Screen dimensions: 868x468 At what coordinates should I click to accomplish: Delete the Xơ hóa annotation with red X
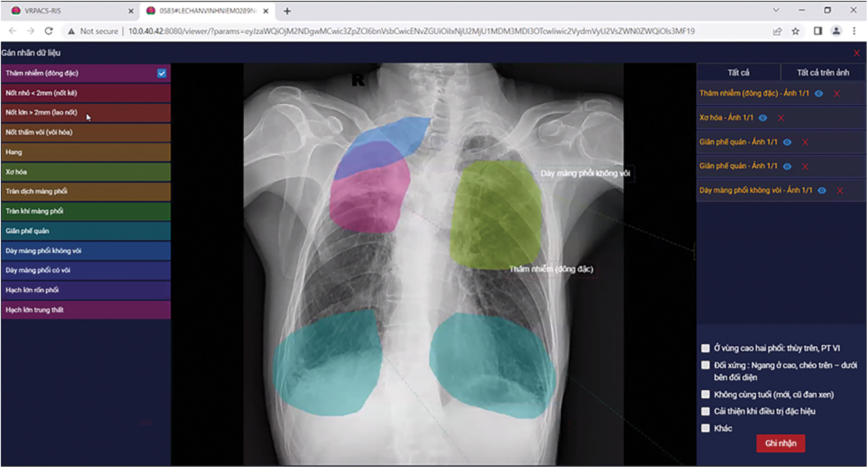click(781, 118)
